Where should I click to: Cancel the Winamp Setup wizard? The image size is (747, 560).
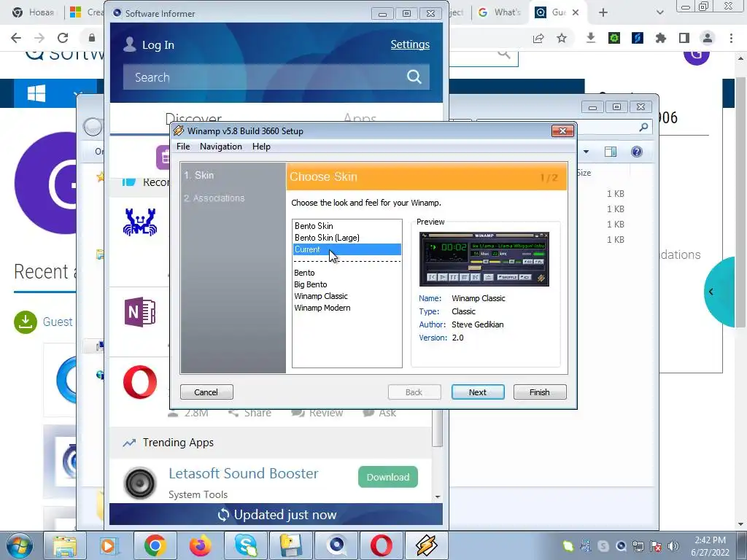(x=206, y=392)
